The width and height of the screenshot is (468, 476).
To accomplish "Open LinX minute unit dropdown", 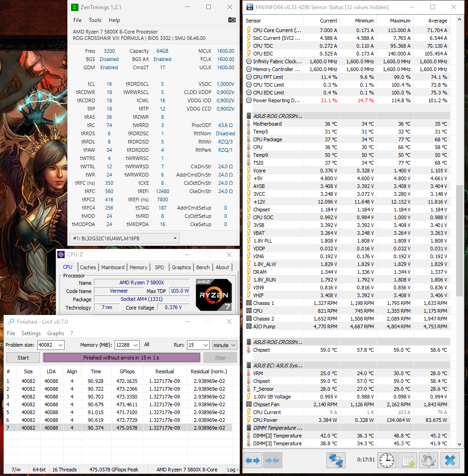I will [225, 345].
